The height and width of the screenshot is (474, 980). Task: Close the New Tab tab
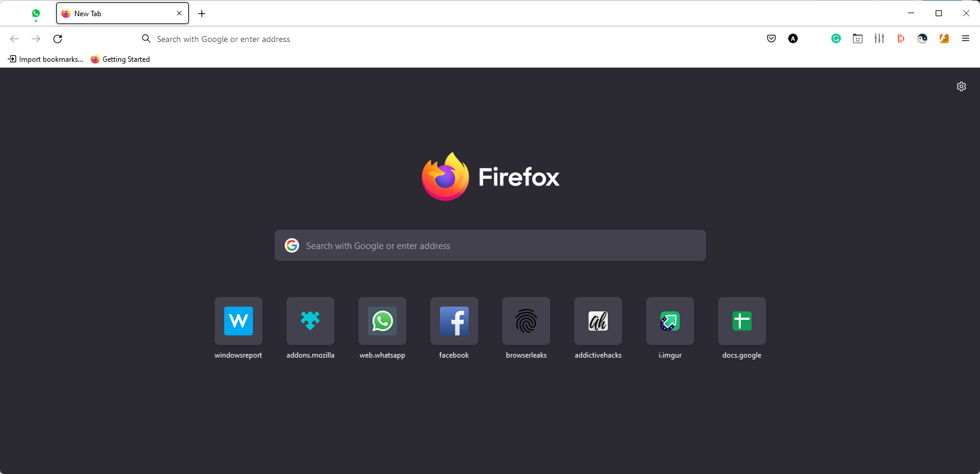179,13
